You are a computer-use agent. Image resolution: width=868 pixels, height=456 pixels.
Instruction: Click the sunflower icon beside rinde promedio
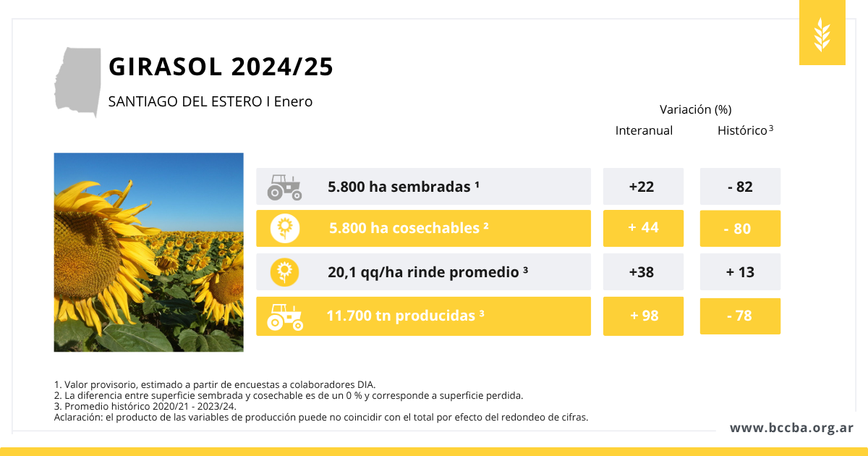tap(285, 272)
